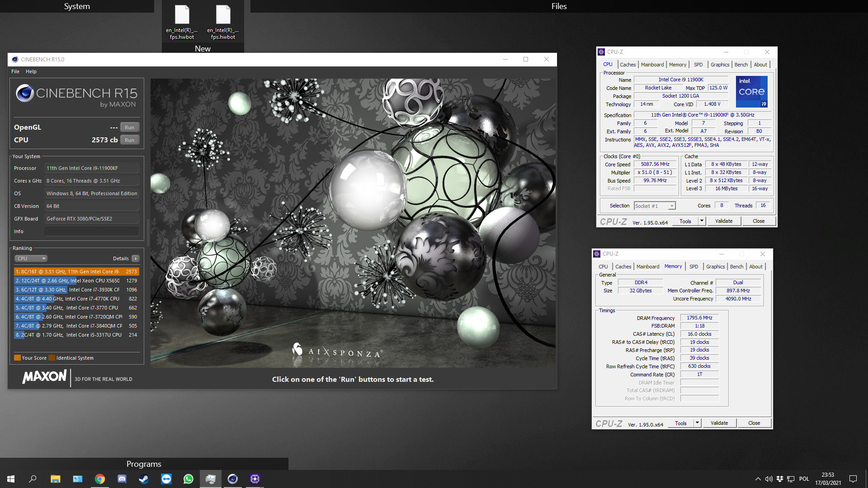Open File Explorer from the taskbar
This screenshot has width=868, height=488.
coord(55,479)
